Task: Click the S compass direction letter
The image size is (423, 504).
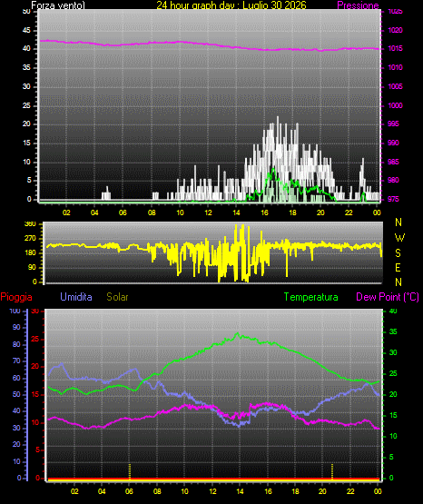Action: 398,253
